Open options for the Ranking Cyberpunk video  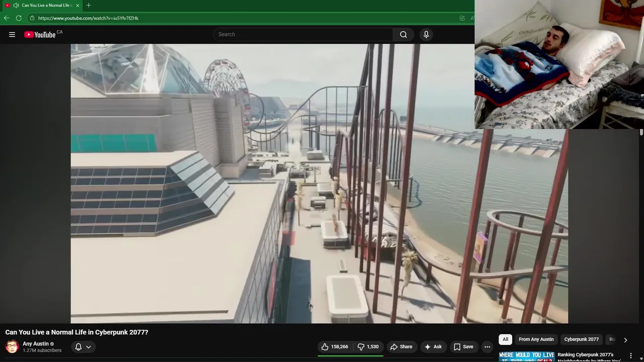(x=631, y=355)
